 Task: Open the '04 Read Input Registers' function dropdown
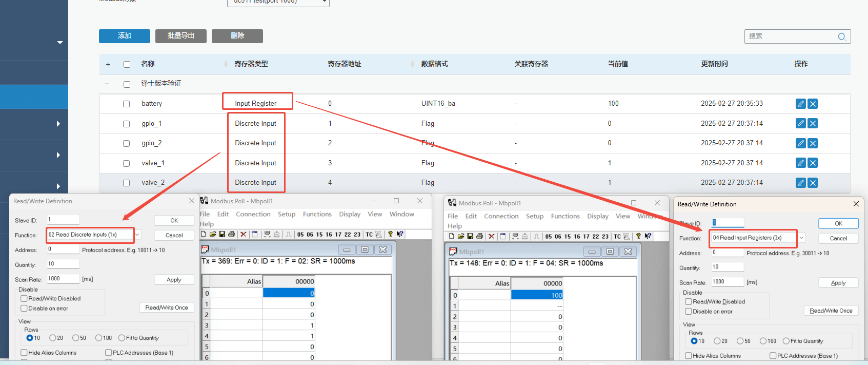(x=801, y=238)
